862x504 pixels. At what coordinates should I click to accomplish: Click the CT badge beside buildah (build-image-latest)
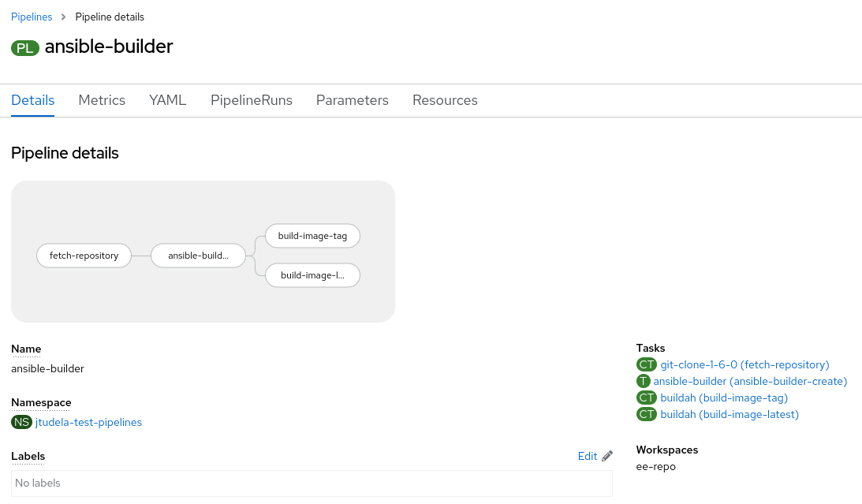tap(647, 414)
